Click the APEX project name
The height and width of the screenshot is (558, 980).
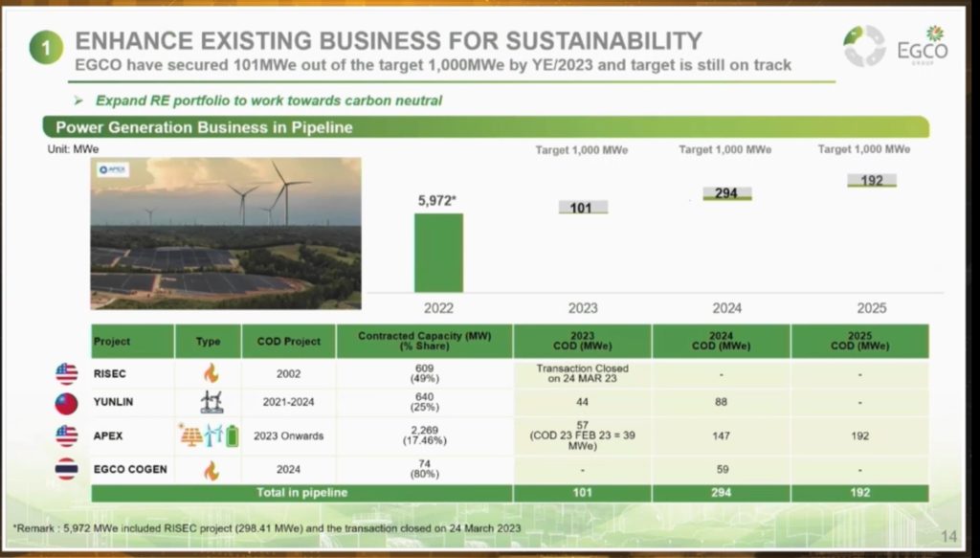[108, 435]
